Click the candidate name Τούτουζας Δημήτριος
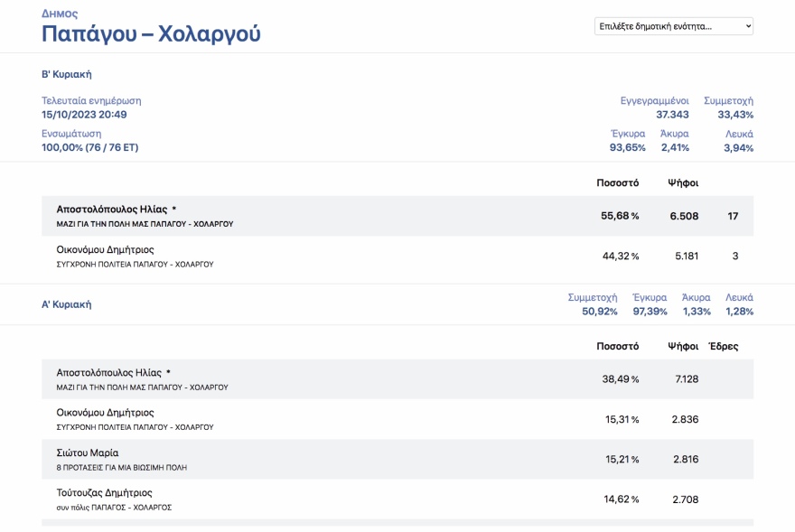Screen dimensions: 795x532 coord(104,492)
